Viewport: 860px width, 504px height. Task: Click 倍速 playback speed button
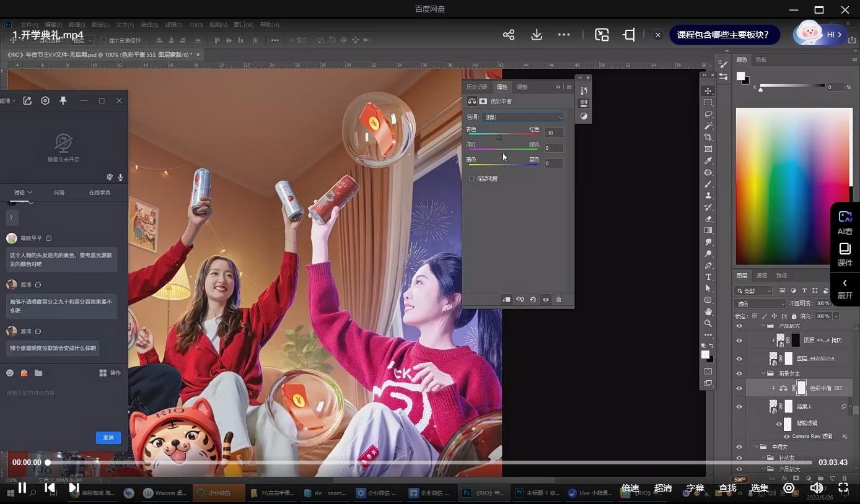point(630,488)
